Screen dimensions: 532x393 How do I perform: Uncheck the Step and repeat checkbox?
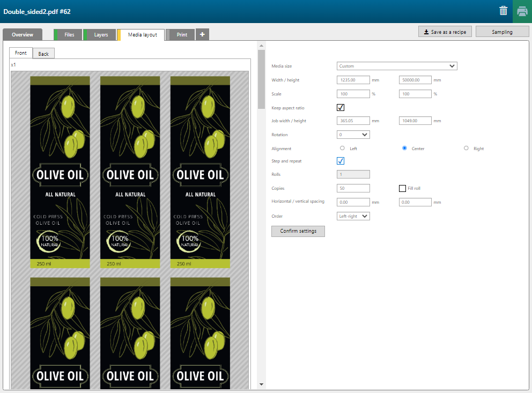coord(341,161)
